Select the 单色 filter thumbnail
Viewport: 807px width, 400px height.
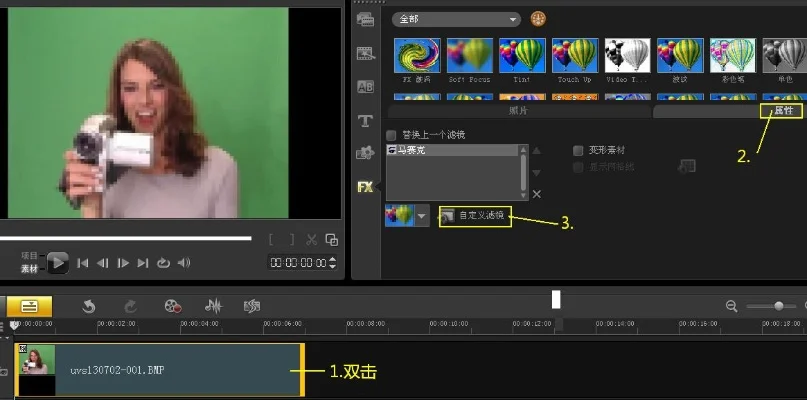pos(785,55)
